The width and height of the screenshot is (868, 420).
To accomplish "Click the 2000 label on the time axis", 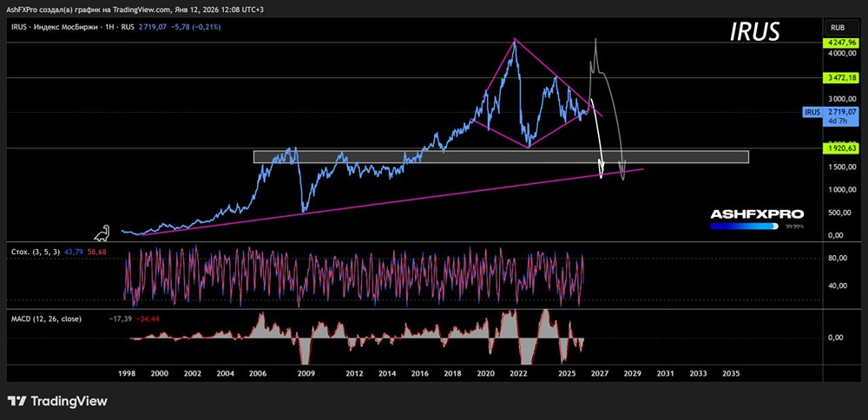I will 160,373.
